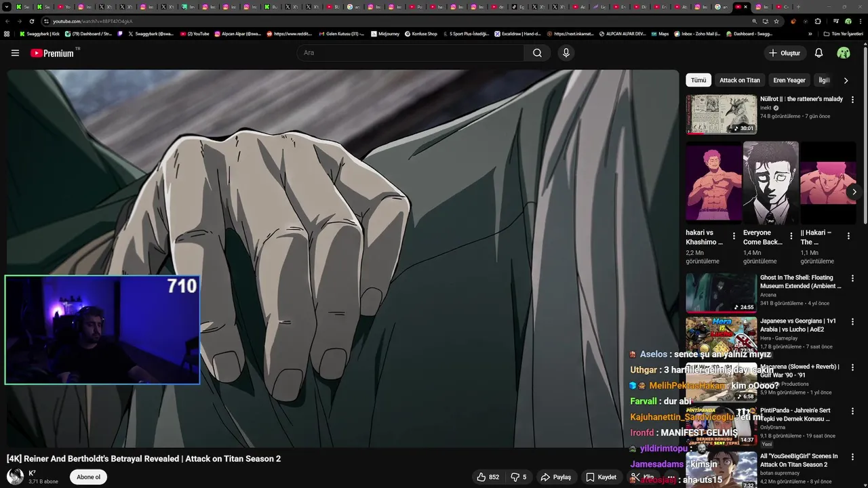Image resolution: width=868 pixels, height=488 pixels.
Task: Save video with Kaydet button
Action: click(x=601, y=477)
